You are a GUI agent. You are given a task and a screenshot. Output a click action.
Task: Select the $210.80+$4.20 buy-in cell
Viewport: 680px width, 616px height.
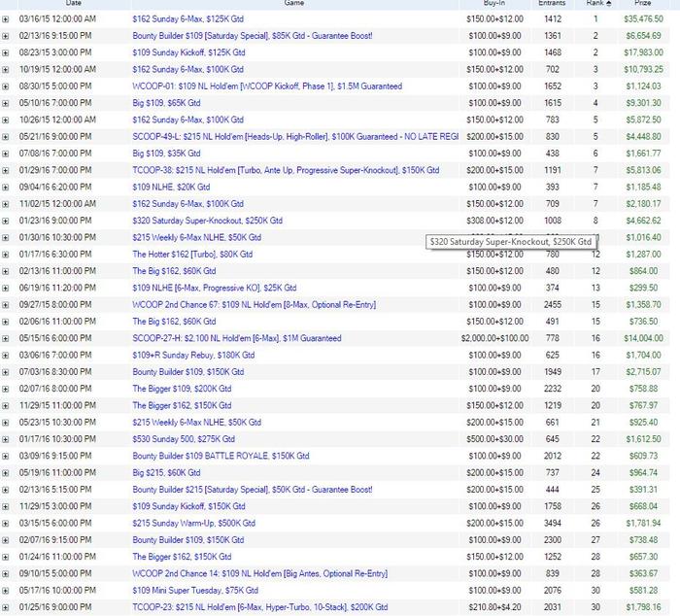point(494,607)
